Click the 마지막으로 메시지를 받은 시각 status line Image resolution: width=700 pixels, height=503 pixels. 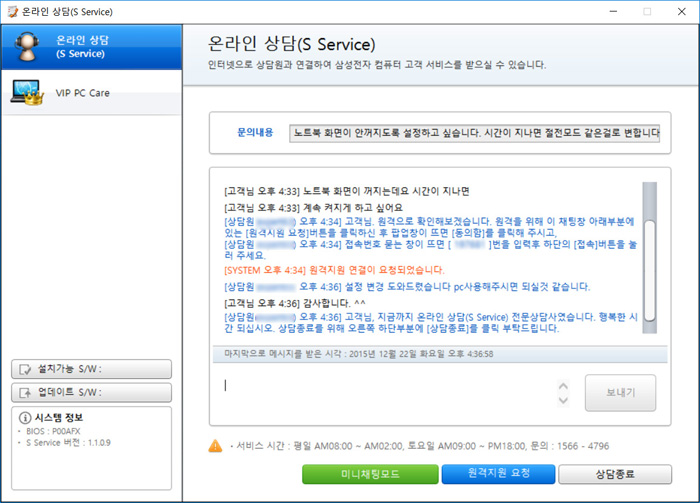[x=359, y=354]
